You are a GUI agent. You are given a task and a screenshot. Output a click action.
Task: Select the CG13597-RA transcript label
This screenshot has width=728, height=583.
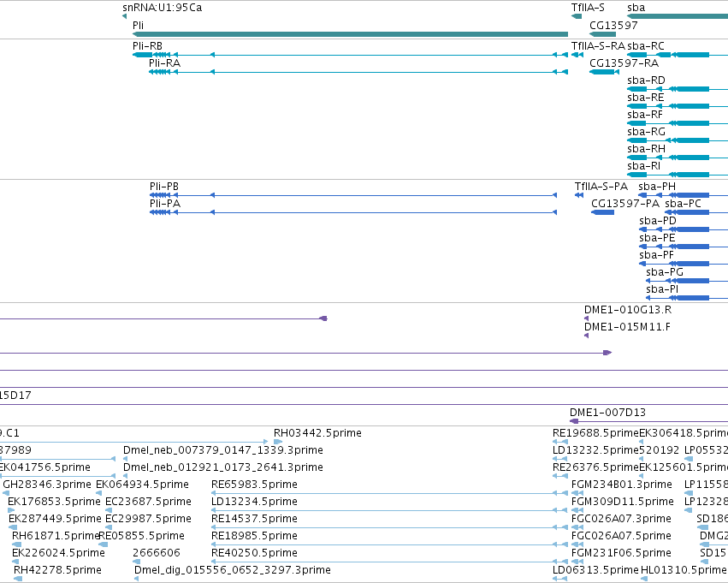click(624, 62)
